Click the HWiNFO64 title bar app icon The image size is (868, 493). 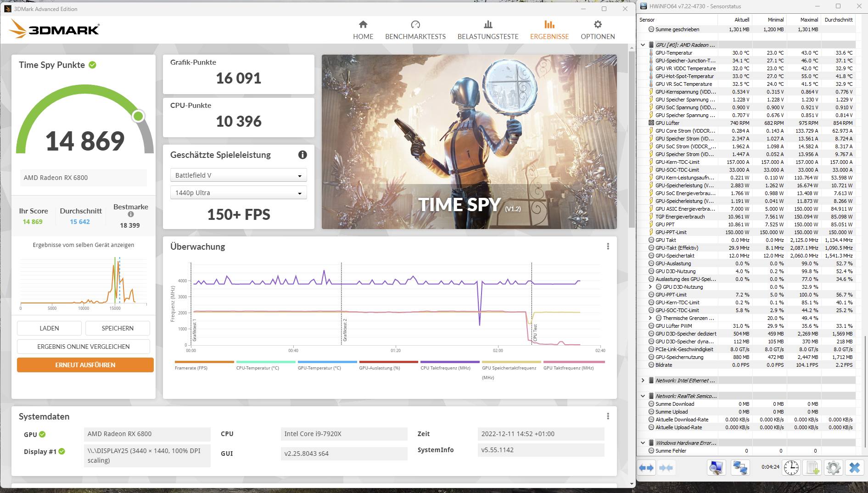click(644, 6)
